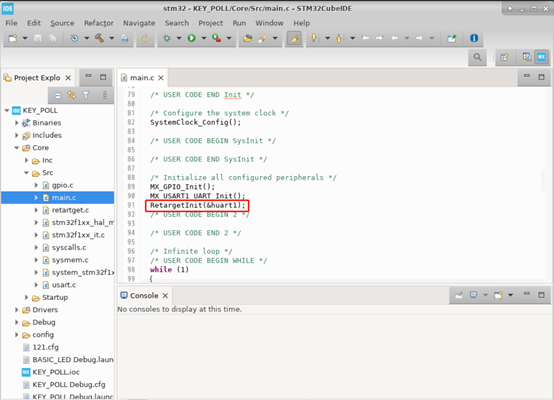The height and width of the screenshot is (400, 554).
Task: Click the Project Explorer filter icon
Action: point(87,95)
